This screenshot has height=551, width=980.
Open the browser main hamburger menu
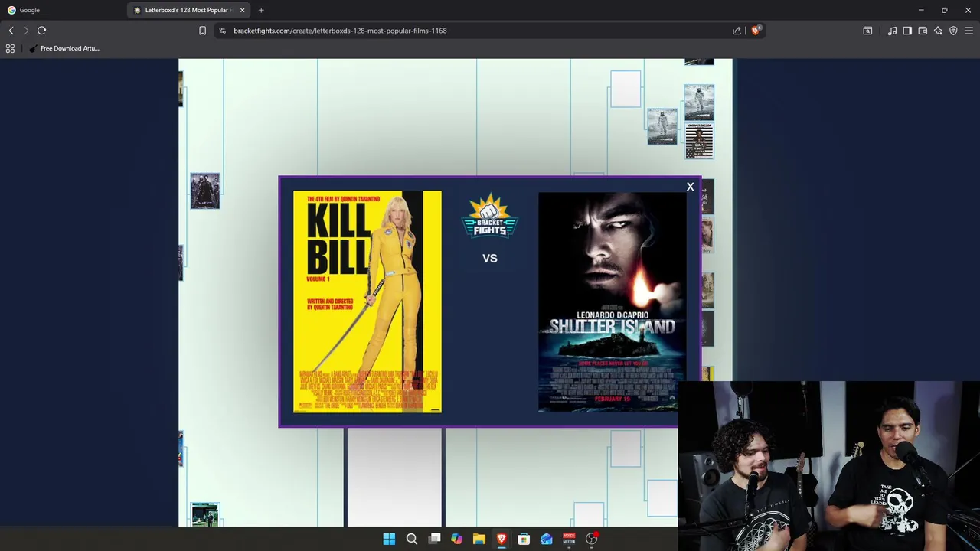[969, 31]
